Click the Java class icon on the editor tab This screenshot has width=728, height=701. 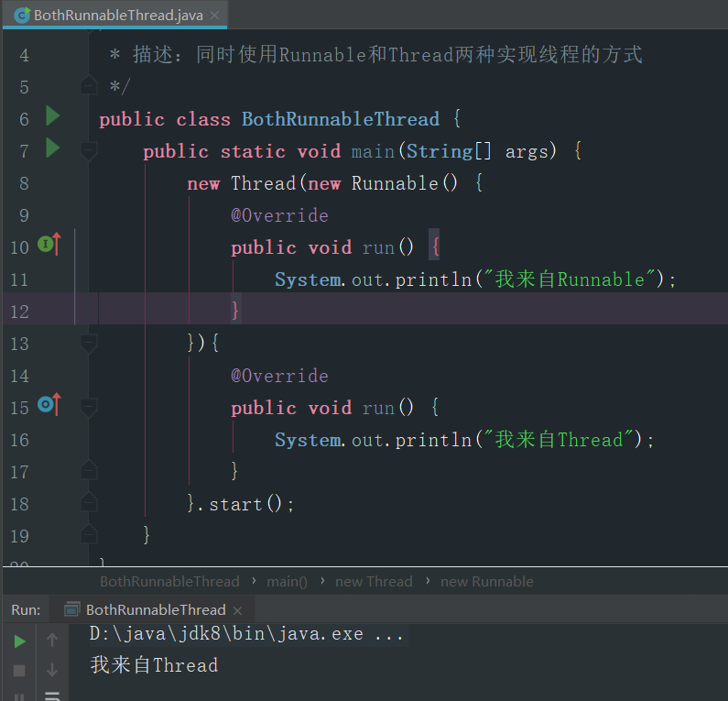[x=22, y=16]
